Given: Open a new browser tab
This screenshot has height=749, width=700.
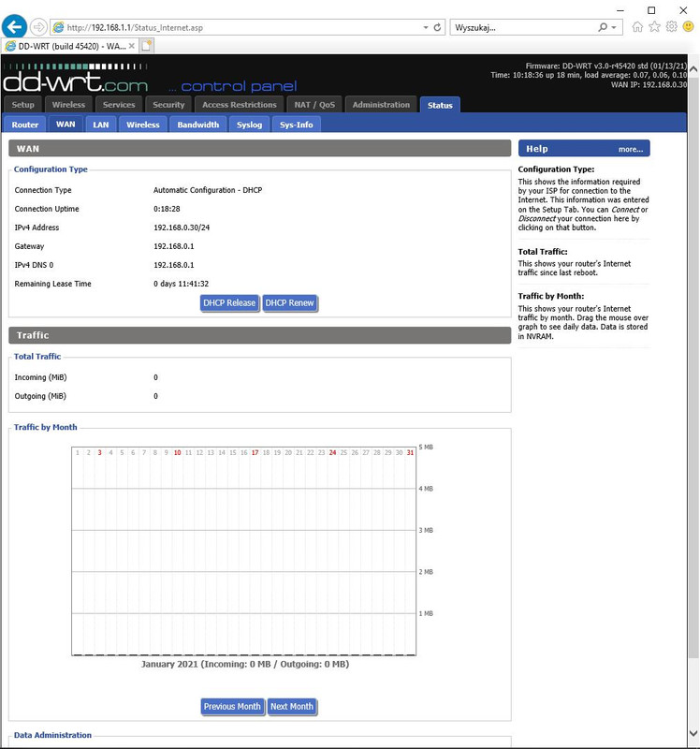Looking at the screenshot, I should coord(147,46).
